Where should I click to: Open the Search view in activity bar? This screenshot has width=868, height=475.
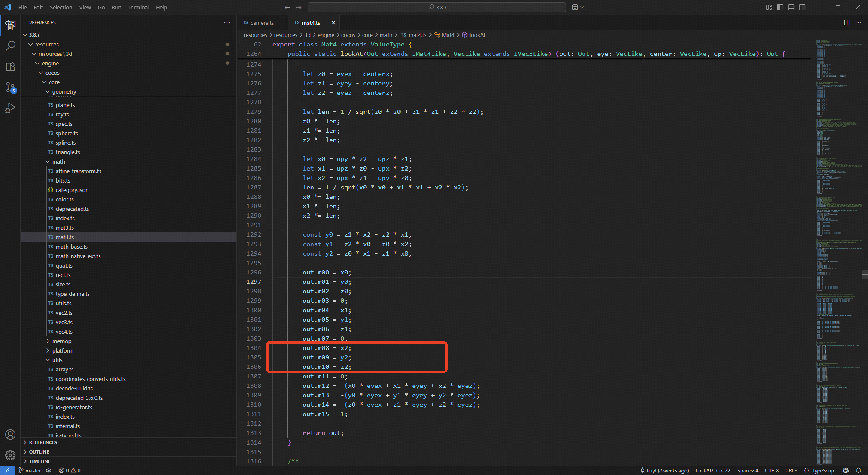tap(10, 46)
